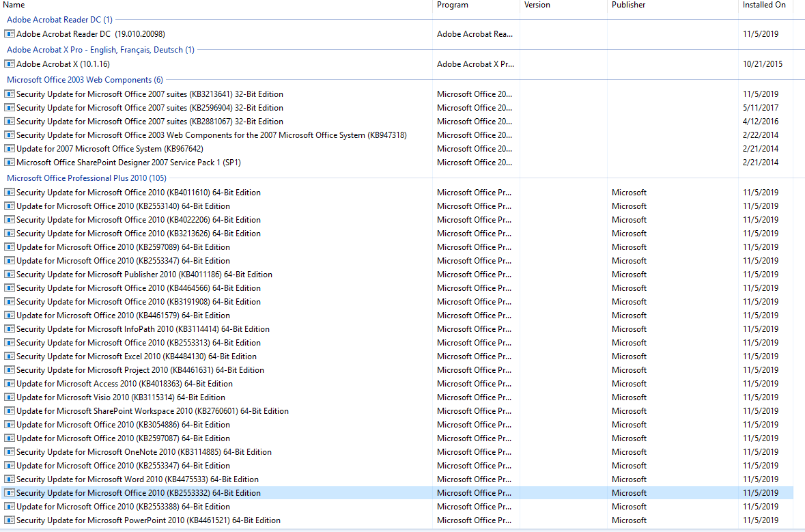Click program cell 'Adobe Acrobat X Pr...'

click(475, 64)
